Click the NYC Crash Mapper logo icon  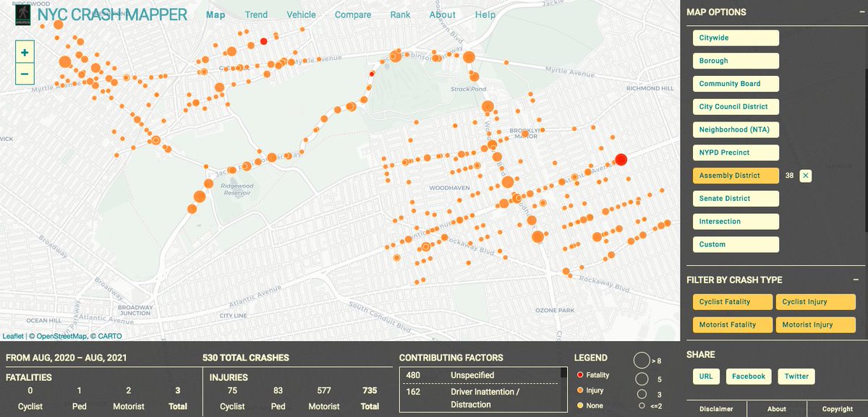[x=24, y=15]
